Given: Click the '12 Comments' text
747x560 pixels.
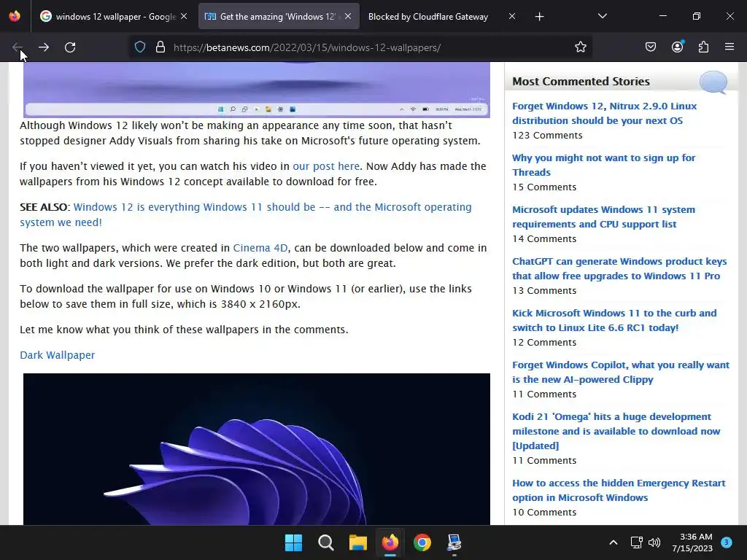Looking at the screenshot, I should point(544,343).
